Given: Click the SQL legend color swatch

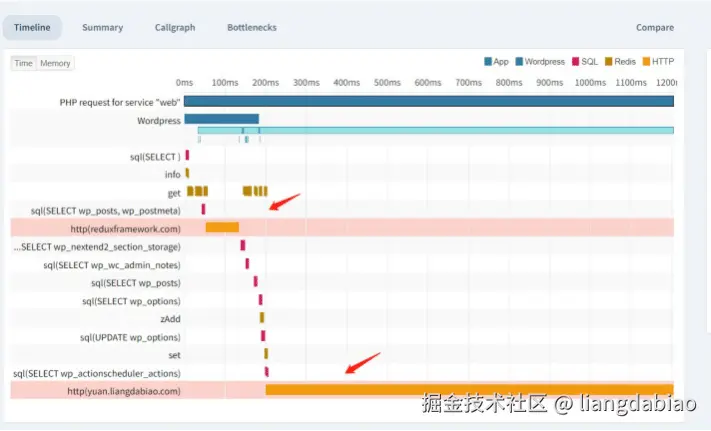Looking at the screenshot, I should [x=575, y=62].
